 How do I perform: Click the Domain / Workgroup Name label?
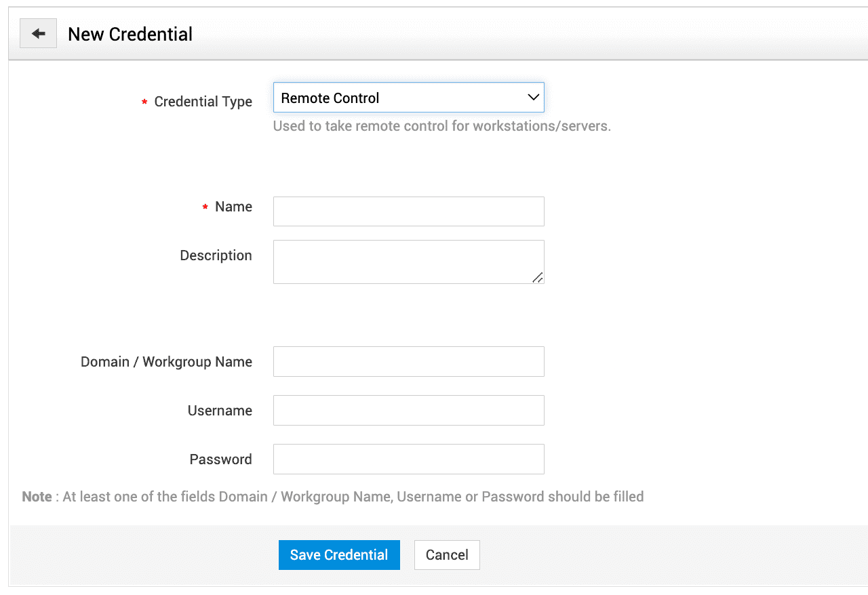[x=166, y=362]
